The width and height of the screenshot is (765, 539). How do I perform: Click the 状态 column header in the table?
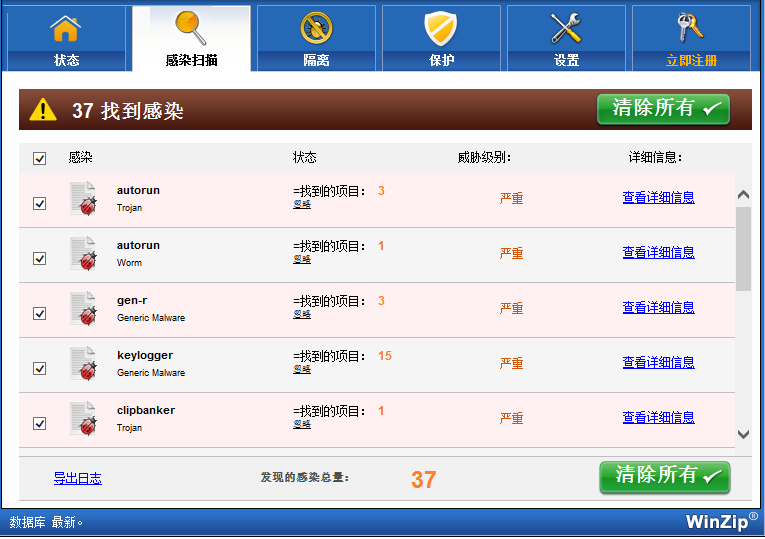point(304,158)
